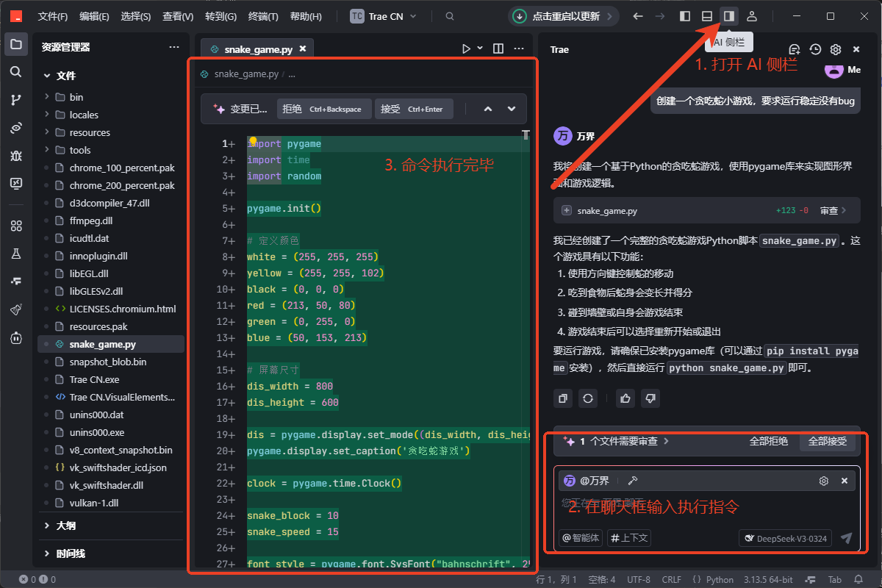The image size is (882, 588).
Task: Open editor more actions ellipsis
Action: pos(519,49)
